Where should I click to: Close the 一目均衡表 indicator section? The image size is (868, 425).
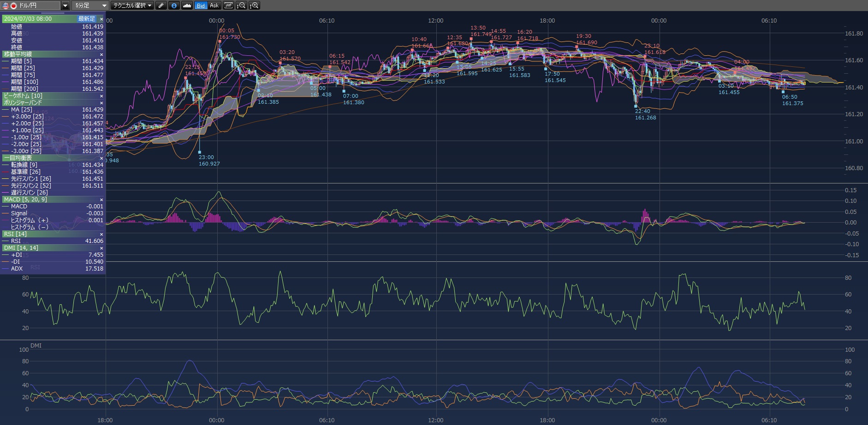coord(101,158)
